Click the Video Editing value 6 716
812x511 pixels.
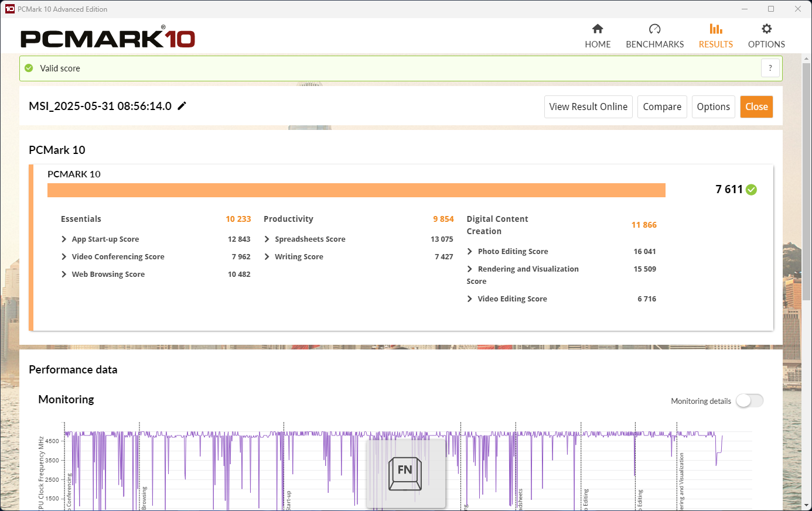click(x=647, y=299)
